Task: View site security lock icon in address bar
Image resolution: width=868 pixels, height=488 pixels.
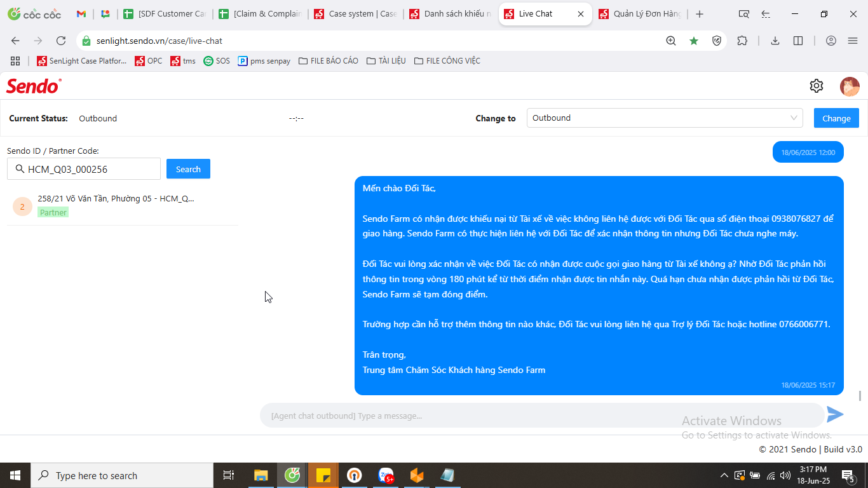Action: (x=86, y=41)
